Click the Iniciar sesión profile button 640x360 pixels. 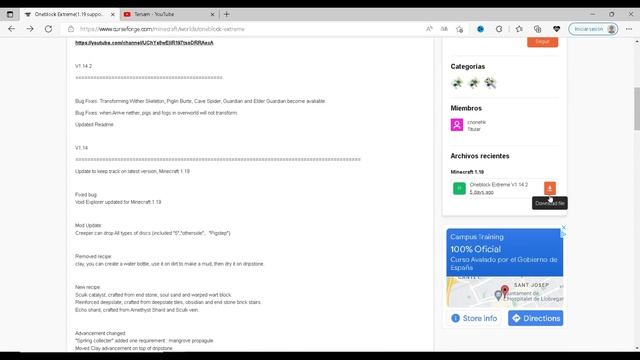click(x=593, y=29)
